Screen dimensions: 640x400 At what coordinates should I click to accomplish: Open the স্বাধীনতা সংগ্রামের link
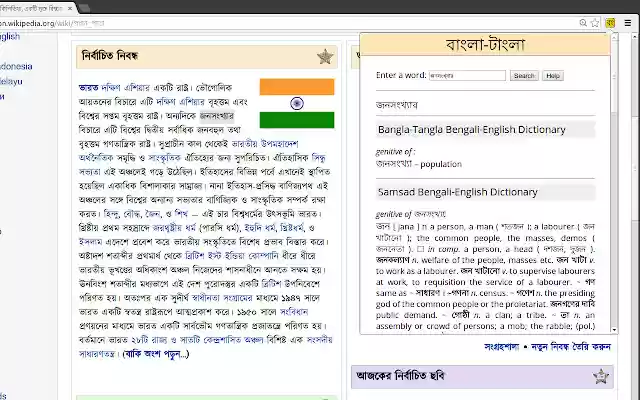[x=222, y=298]
